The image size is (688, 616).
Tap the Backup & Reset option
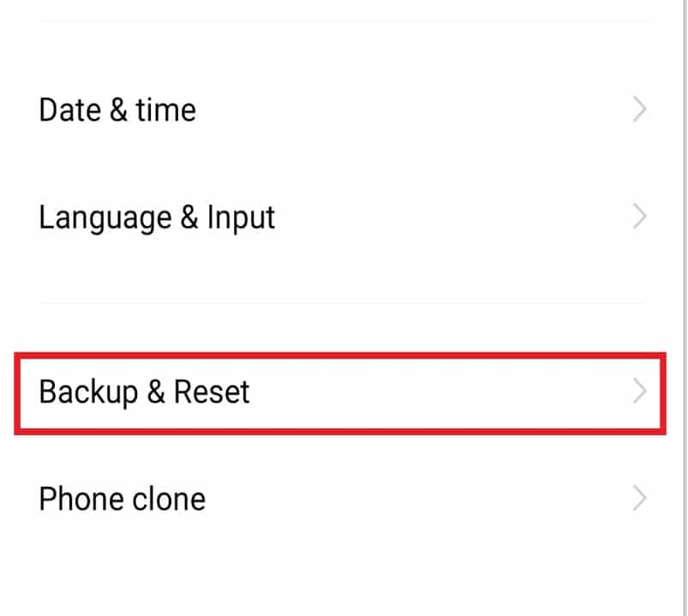340,393
